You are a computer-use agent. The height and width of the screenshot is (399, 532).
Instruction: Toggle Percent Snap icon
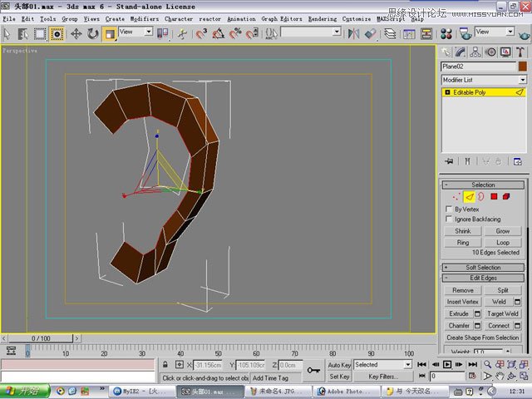(x=235, y=34)
